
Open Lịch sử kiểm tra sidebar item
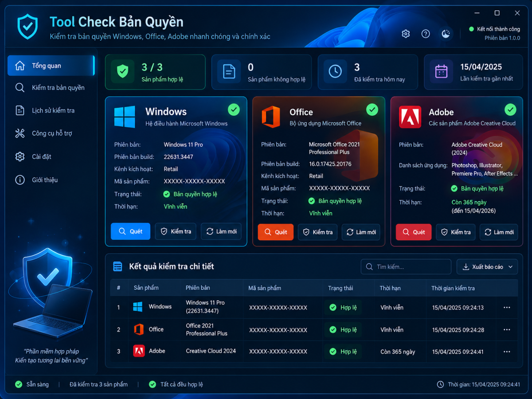51,110
